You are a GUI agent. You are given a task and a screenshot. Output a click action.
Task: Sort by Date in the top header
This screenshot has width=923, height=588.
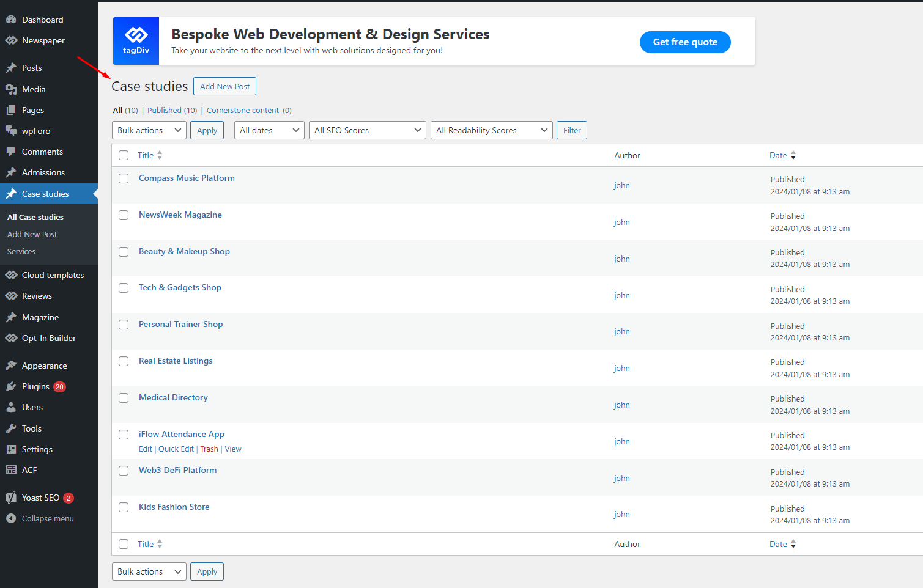[x=782, y=155]
